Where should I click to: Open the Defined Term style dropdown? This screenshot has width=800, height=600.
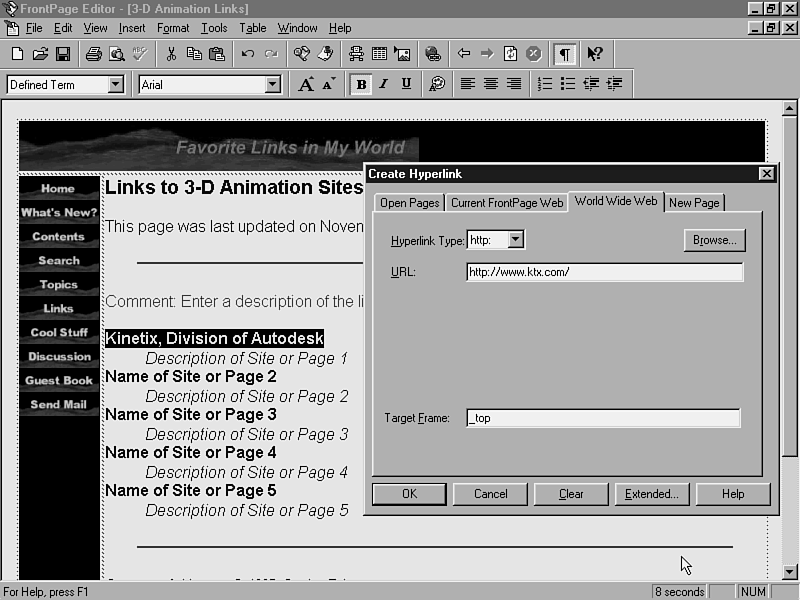116,85
